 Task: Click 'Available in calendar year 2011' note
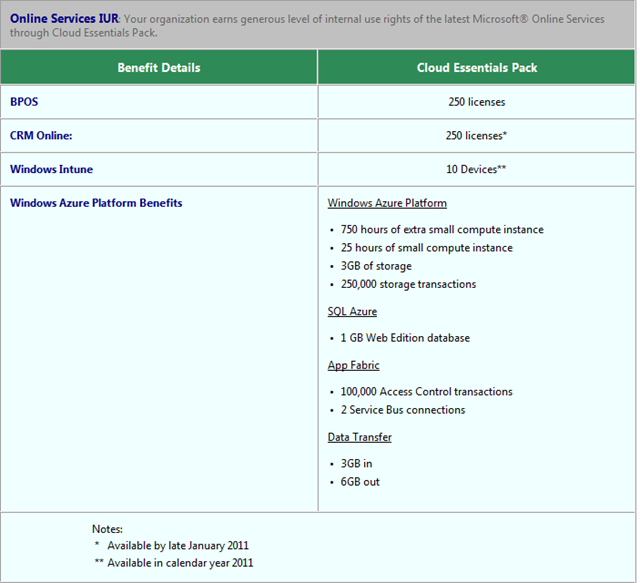coord(180,563)
